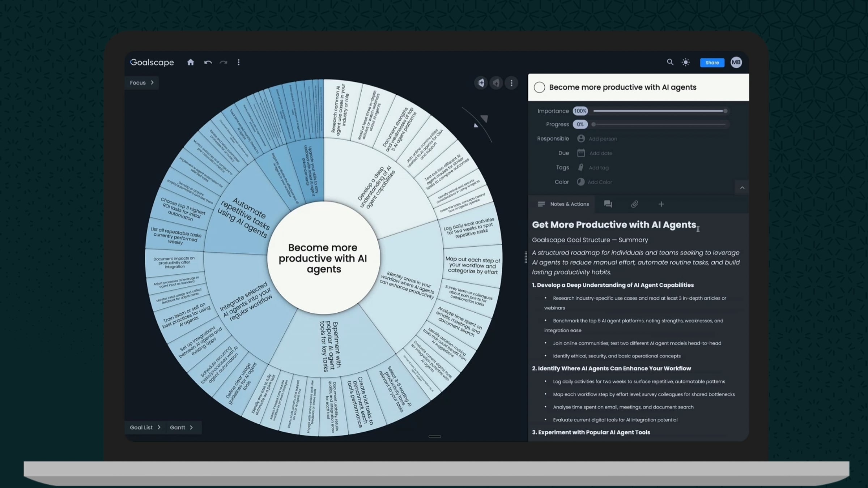Open the top toolbar more-options menu
868x488 pixels.
(x=238, y=62)
